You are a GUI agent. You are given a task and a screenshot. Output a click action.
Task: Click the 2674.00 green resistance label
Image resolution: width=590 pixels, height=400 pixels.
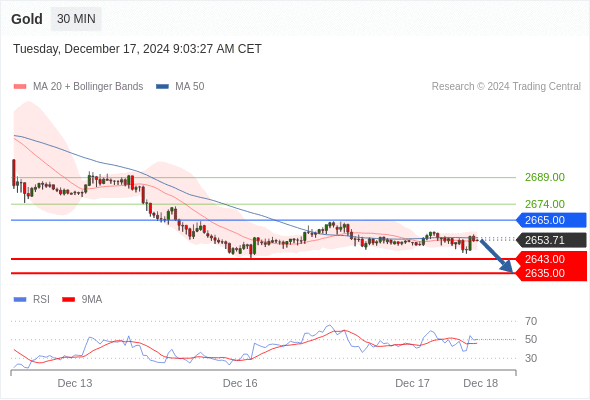click(544, 204)
